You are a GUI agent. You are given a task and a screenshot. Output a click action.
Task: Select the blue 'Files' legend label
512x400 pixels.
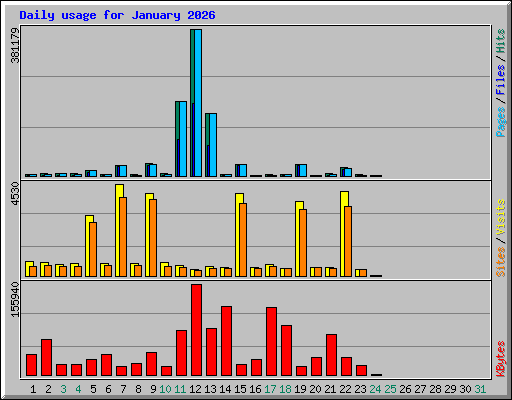point(501,80)
